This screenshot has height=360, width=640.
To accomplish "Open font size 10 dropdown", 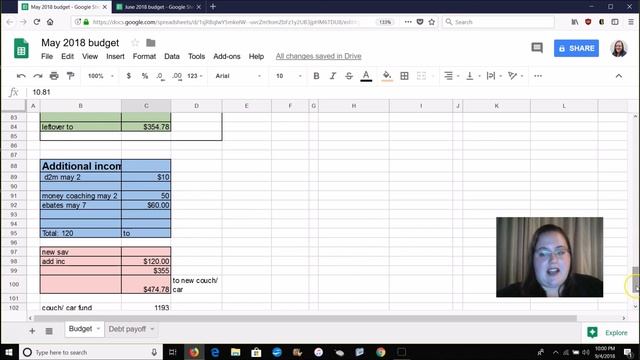I will (289, 76).
